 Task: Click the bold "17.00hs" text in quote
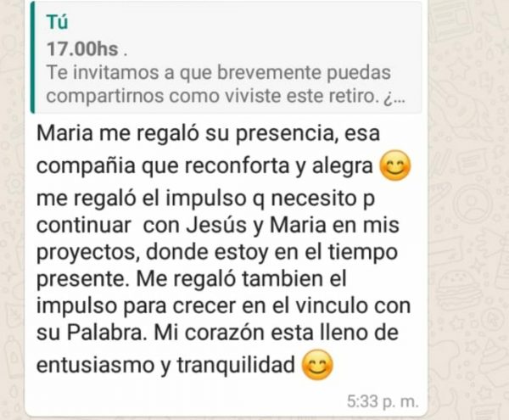point(82,49)
